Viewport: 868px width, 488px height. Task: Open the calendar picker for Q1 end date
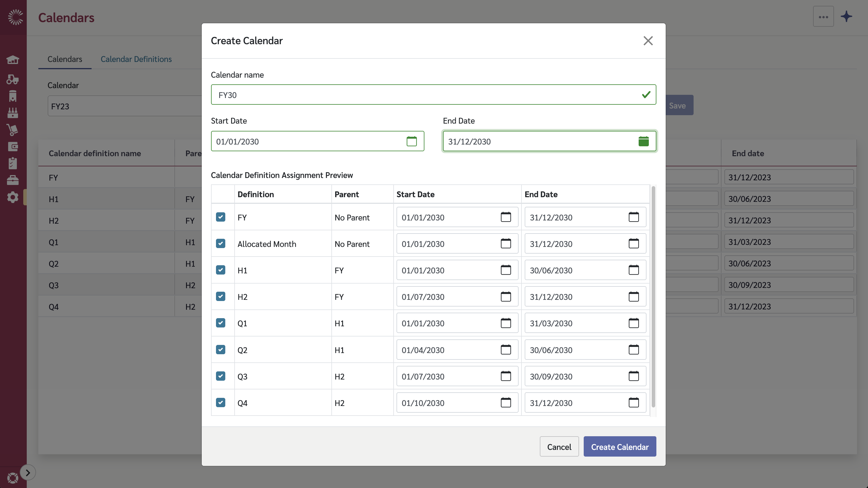(633, 323)
